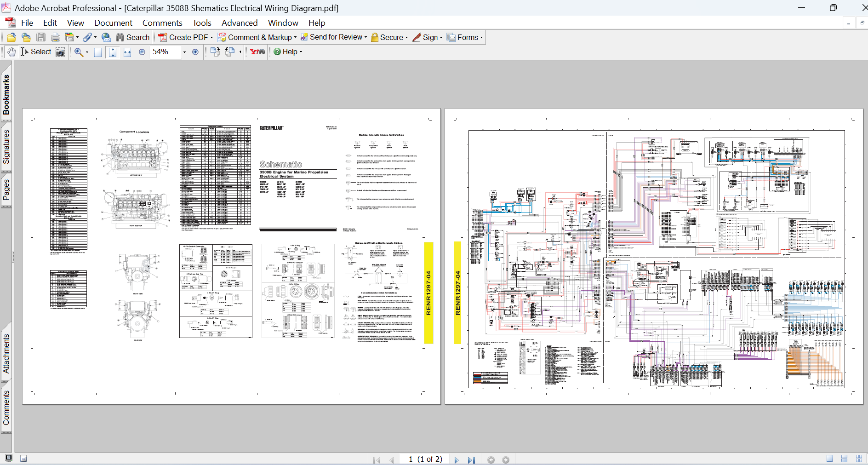Open a file with the folder icon
This screenshot has width=868, height=465.
11,37
